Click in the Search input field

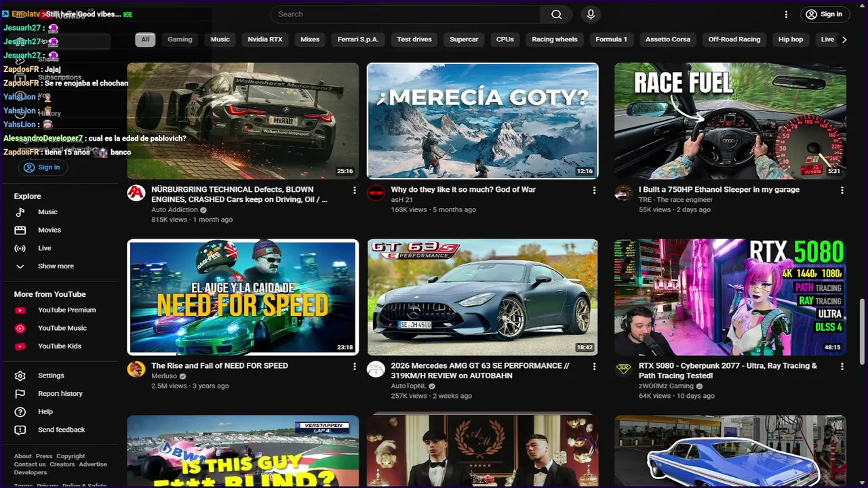click(x=406, y=14)
